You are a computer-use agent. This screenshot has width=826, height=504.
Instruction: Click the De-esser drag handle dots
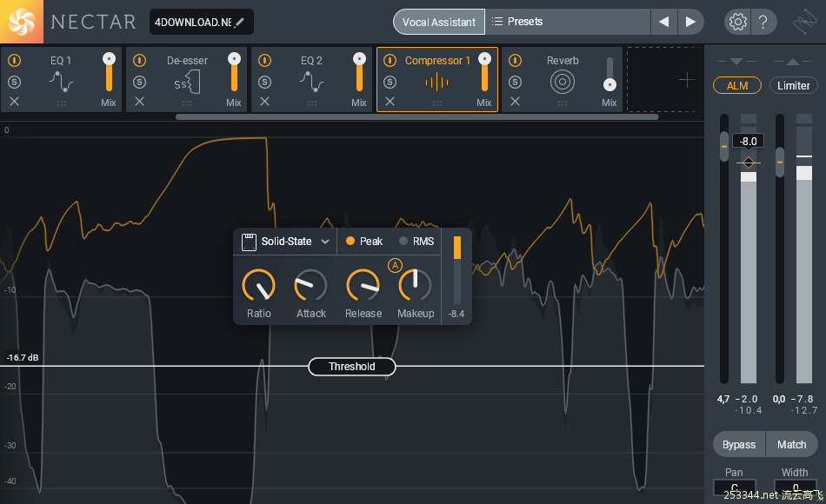coord(187,103)
